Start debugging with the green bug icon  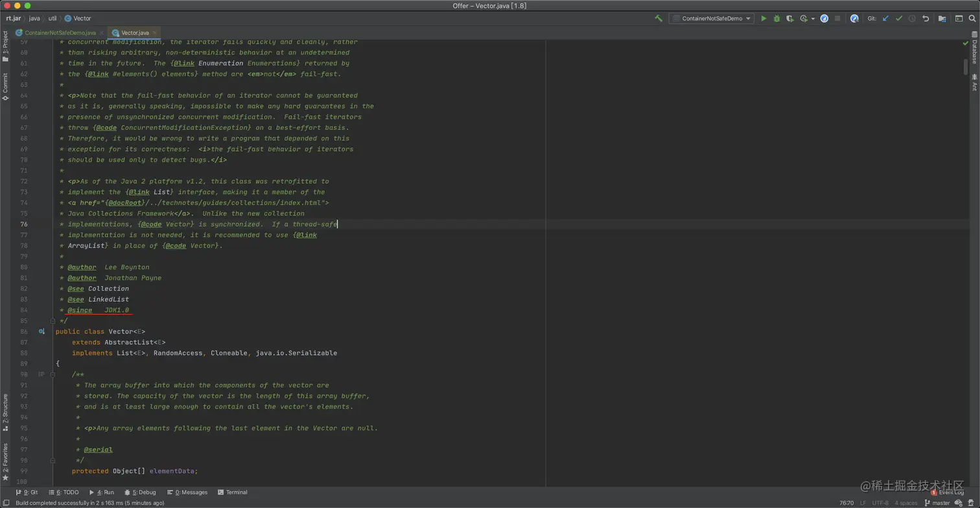coord(777,19)
